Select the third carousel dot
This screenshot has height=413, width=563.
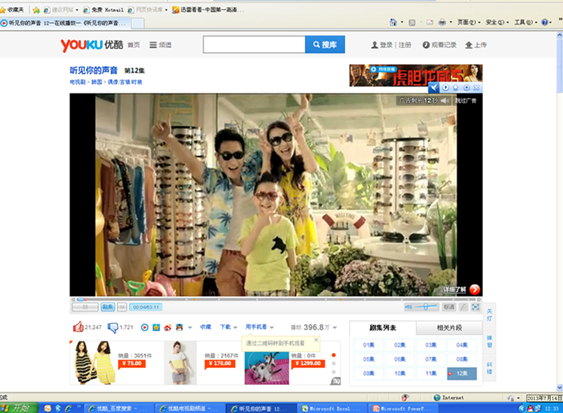click(334, 372)
